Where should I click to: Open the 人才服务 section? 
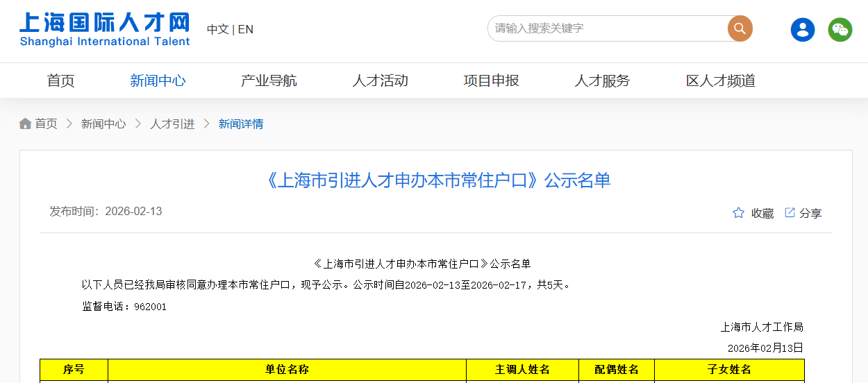(602, 80)
